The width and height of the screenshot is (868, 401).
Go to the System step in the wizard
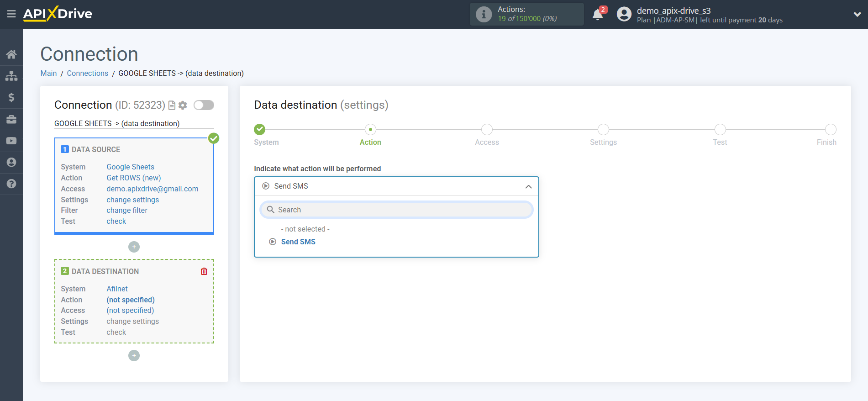(x=260, y=130)
